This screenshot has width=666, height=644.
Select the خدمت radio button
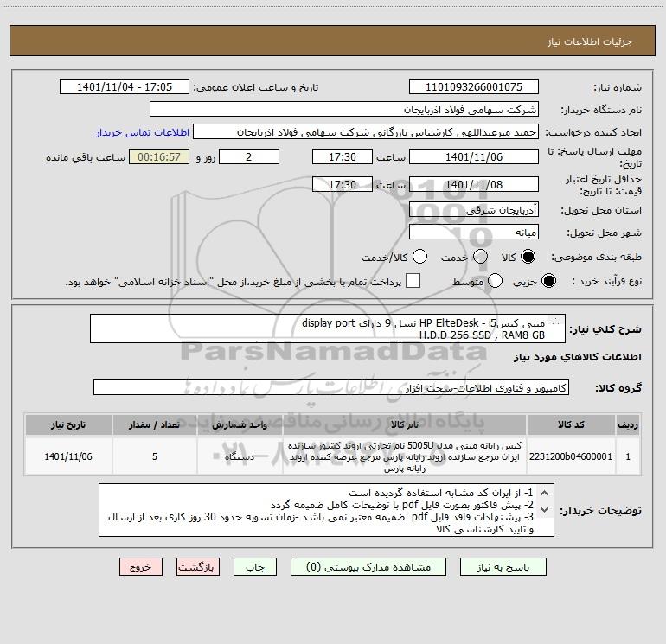[480, 257]
